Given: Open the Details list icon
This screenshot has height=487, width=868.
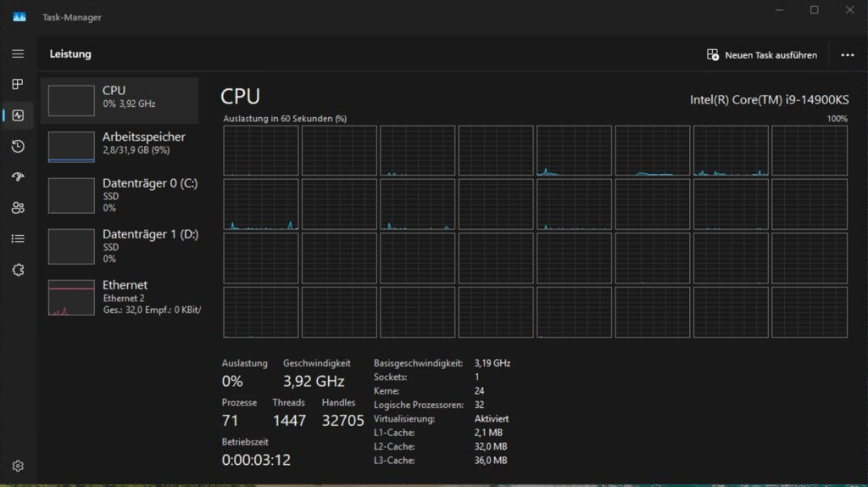Looking at the screenshot, I should 18,238.
